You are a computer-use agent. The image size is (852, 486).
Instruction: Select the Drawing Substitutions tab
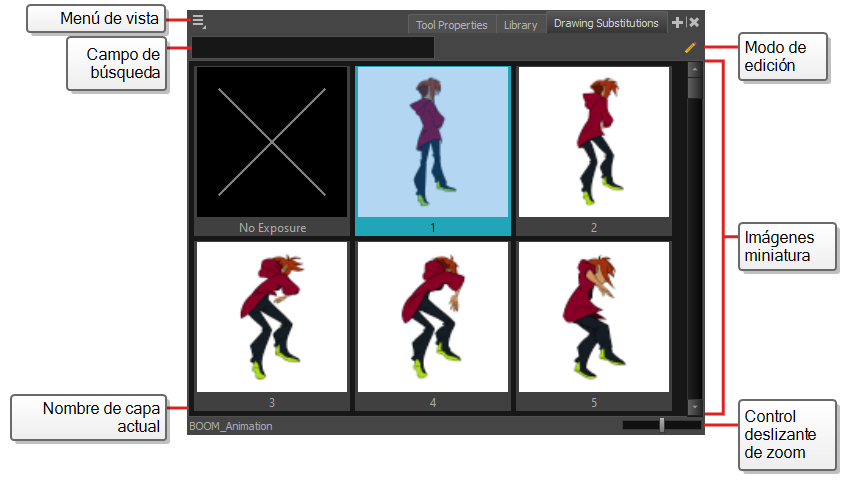point(606,23)
